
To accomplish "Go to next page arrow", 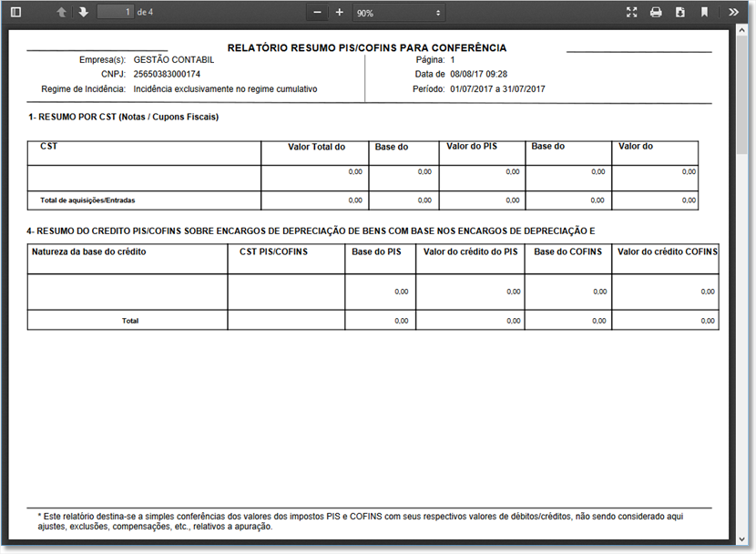I will point(84,13).
